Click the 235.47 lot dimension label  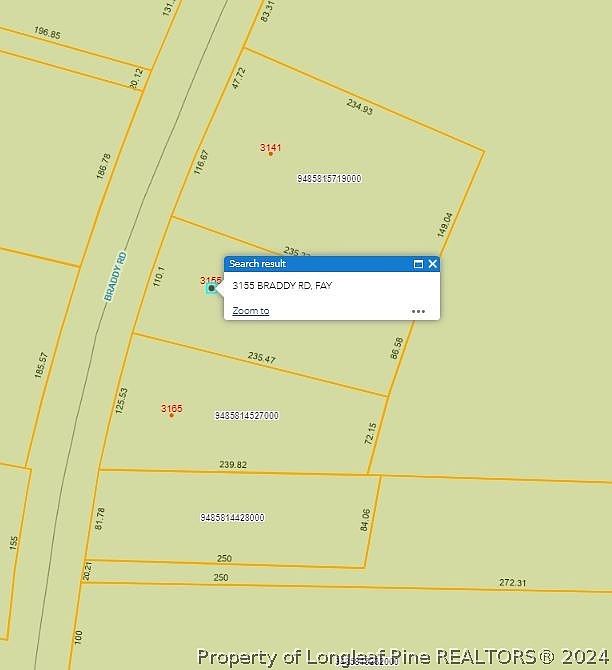pos(261,358)
